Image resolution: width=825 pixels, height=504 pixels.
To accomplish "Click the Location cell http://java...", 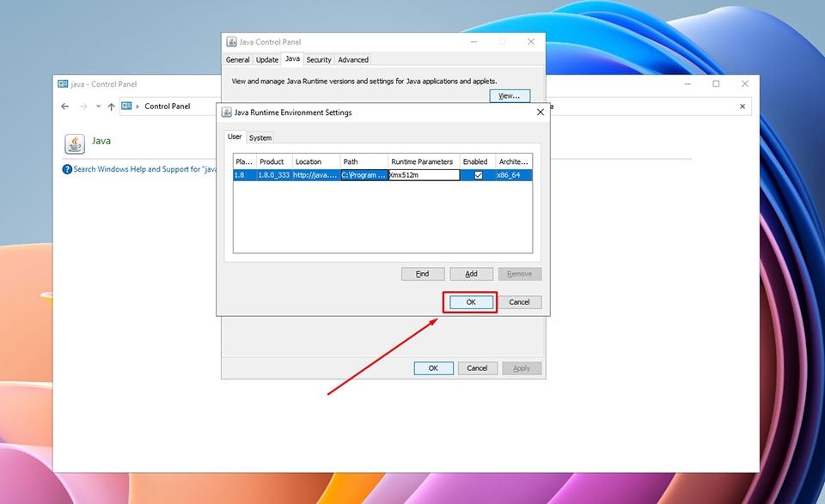I will click(315, 175).
